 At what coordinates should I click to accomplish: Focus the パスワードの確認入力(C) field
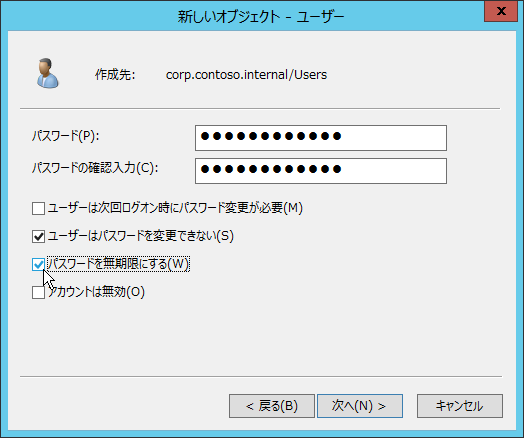point(321,171)
